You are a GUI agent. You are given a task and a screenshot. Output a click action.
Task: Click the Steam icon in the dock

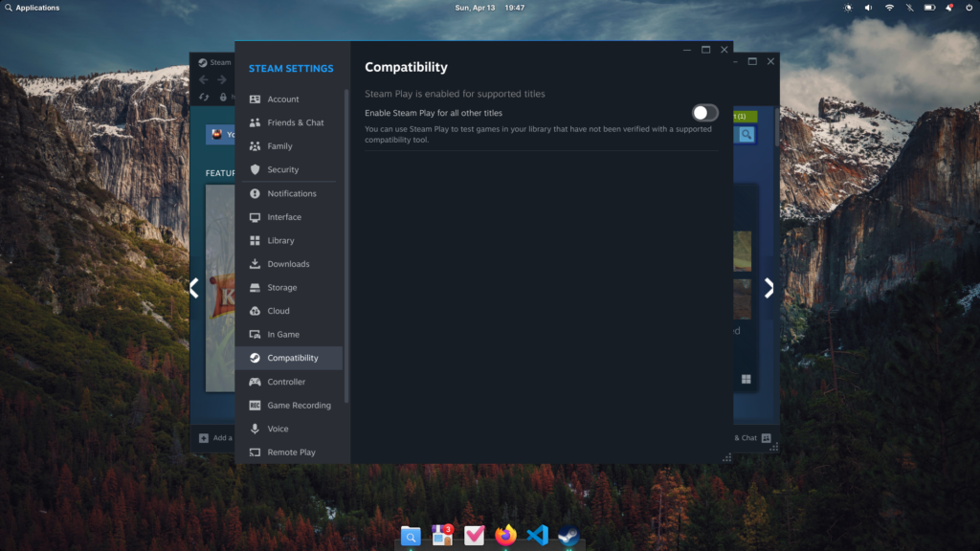click(x=568, y=536)
